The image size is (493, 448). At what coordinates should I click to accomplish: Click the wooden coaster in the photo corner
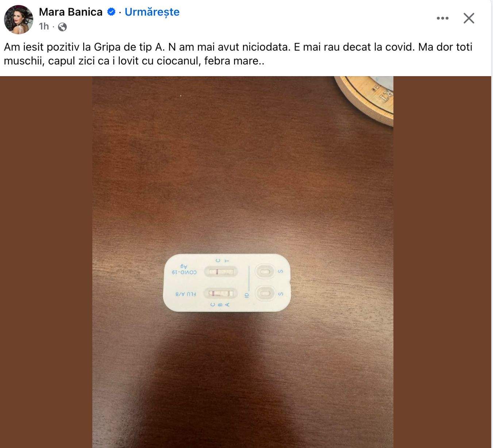[x=369, y=97]
